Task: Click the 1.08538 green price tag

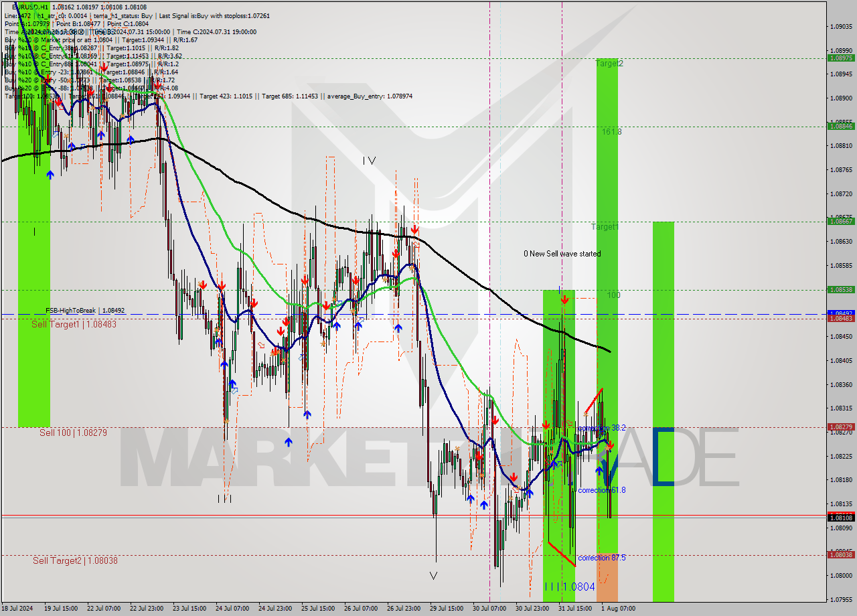Action: (841, 289)
